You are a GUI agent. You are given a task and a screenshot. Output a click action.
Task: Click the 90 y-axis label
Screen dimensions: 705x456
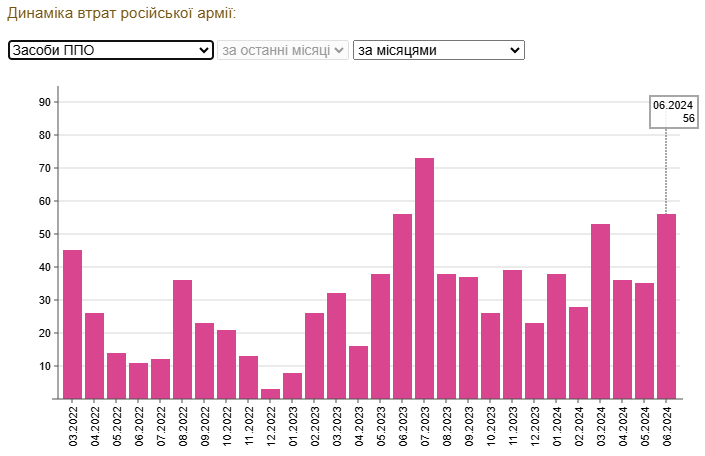tap(45, 102)
